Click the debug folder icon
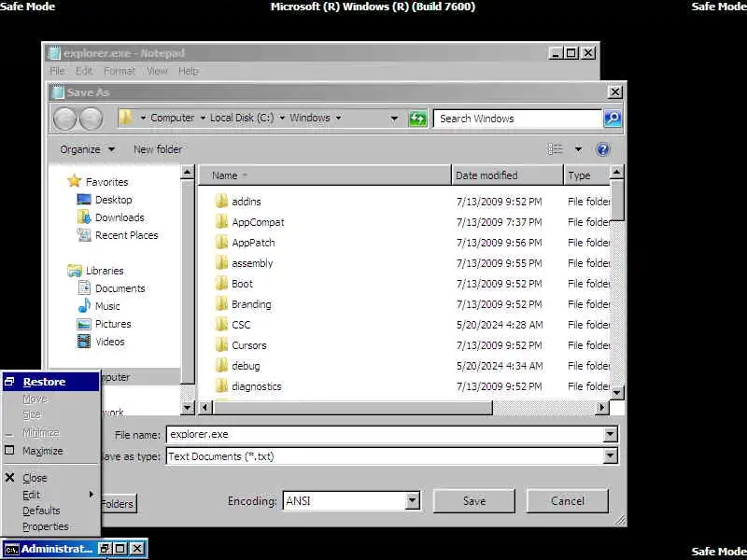 click(221, 365)
